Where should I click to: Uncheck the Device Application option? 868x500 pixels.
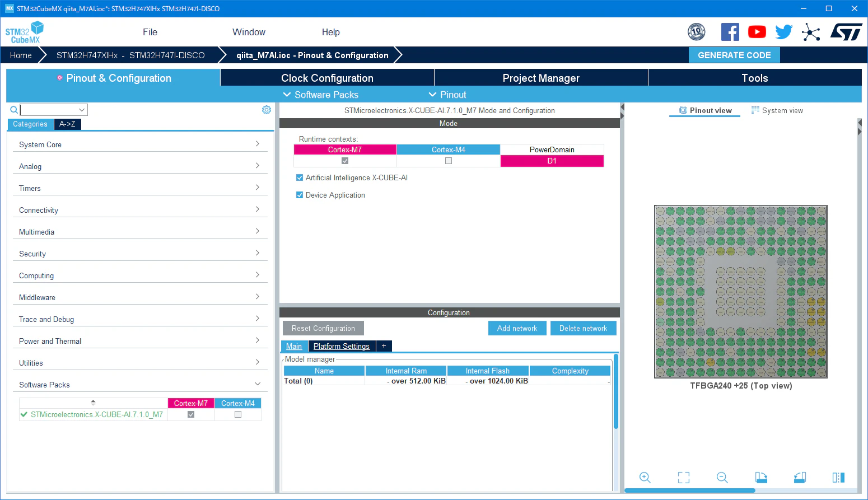click(x=300, y=195)
